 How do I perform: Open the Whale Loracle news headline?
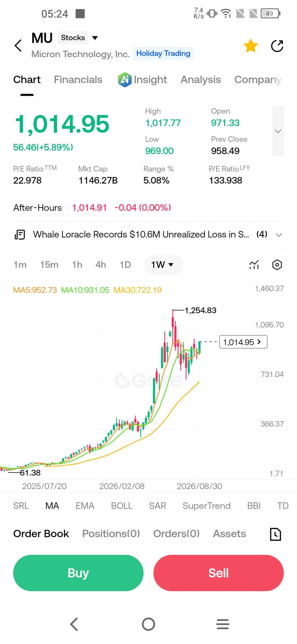pyautogui.click(x=141, y=234)
